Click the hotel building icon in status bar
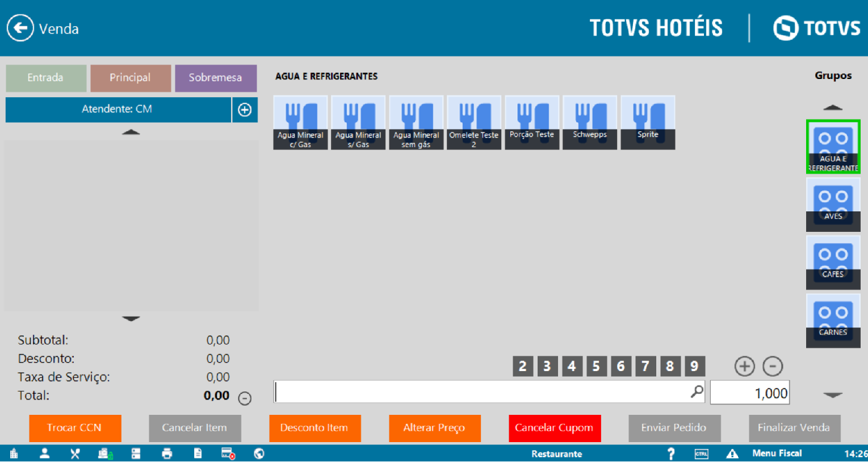 [14, 453]
